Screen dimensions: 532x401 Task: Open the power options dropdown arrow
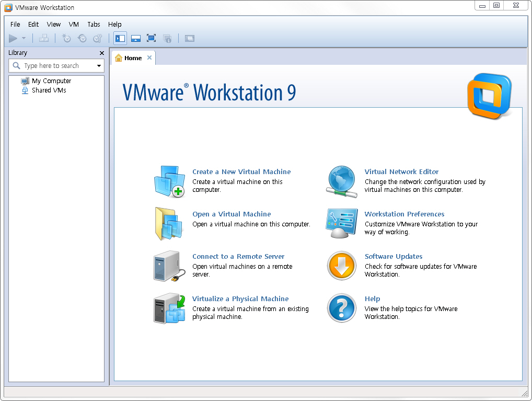pyautogui.click(x=24, y=38)
